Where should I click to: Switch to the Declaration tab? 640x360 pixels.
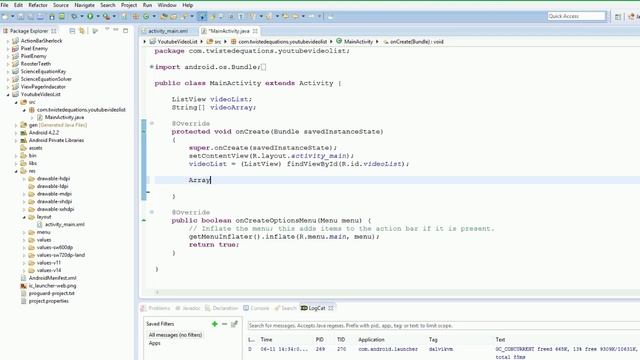(222, 308)
